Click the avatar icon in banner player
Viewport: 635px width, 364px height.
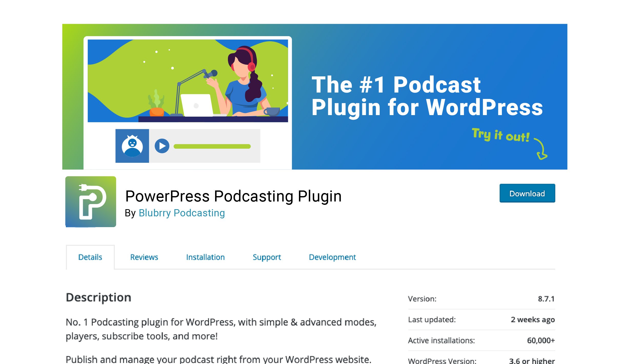tap(132, 146)
